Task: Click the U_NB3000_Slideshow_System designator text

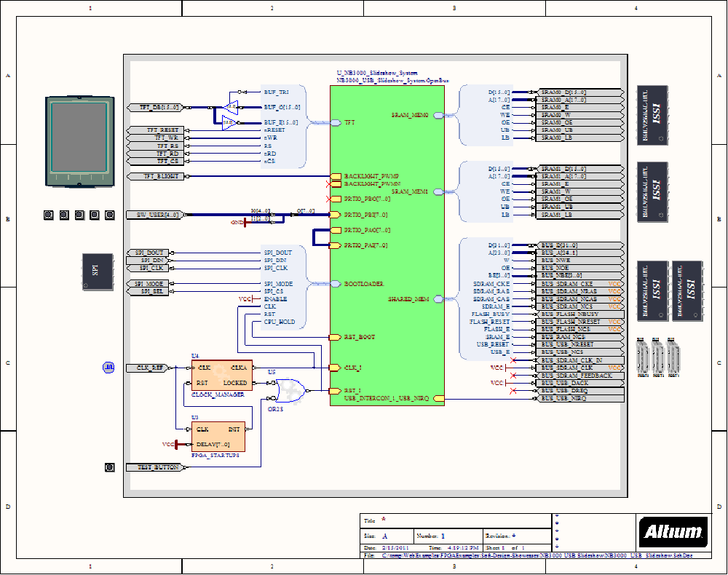Action: [377, 73]
